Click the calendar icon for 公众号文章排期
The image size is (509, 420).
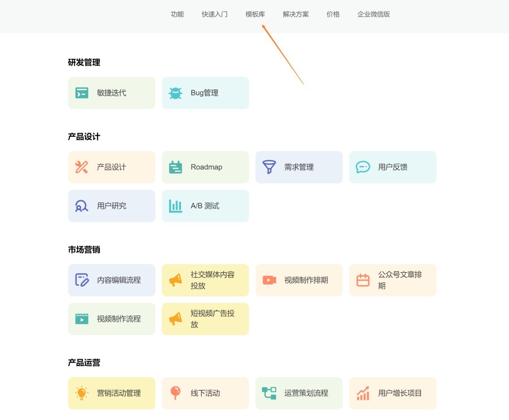click(x=363, y=280)
